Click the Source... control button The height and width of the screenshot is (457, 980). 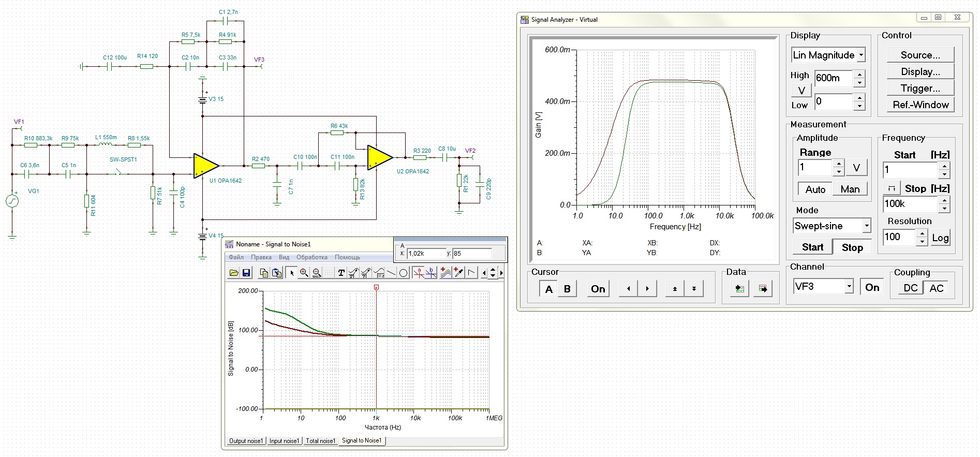920,55
